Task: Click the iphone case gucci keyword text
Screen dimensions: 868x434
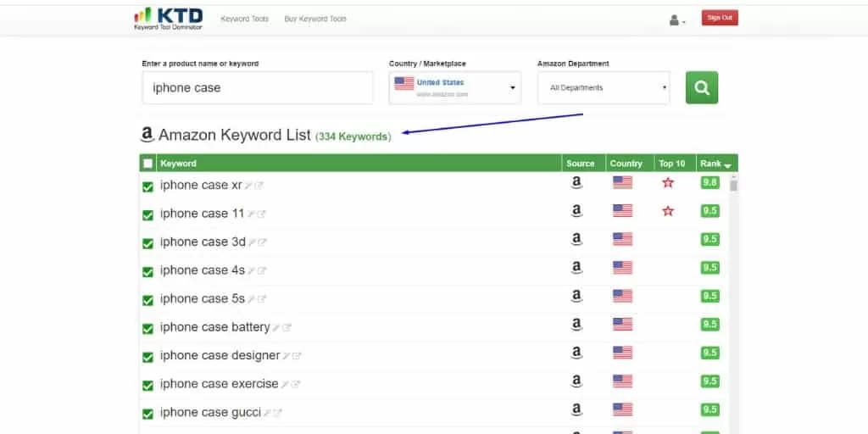Action: (x=210, y=413)
